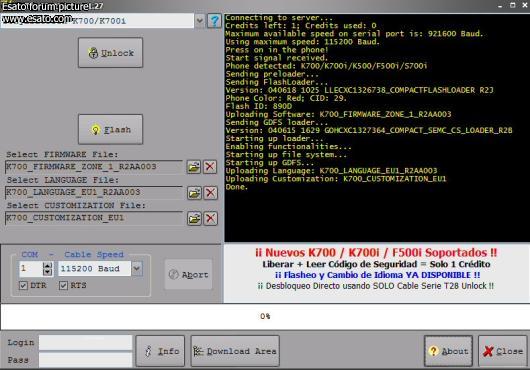
Task: Click the 'Flash ID: 890D' log line
Action: click(259, 106)
